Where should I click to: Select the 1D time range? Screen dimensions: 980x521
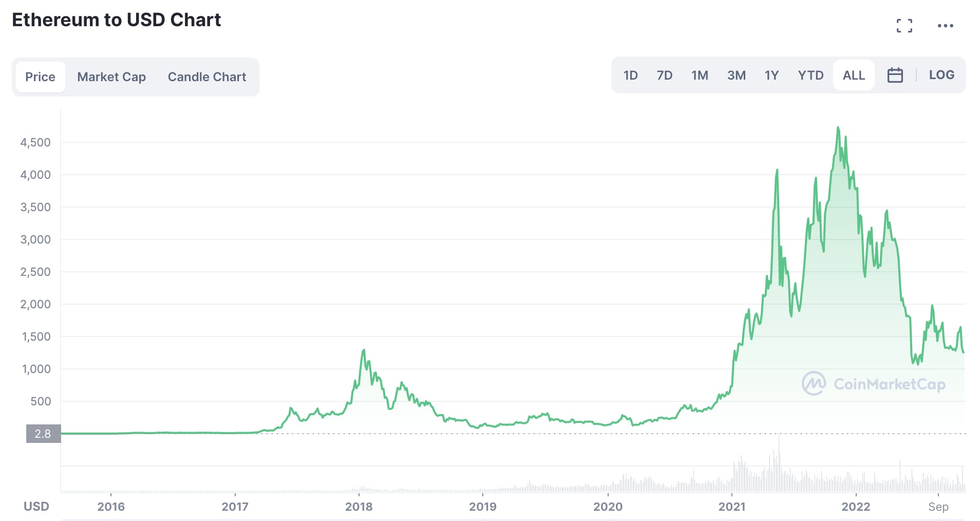(630, 75)
